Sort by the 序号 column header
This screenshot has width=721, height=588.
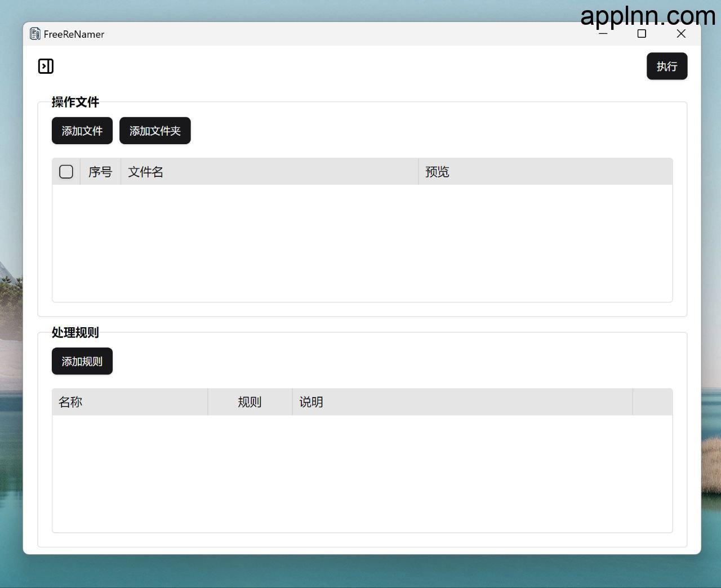[x=100, y=172]
